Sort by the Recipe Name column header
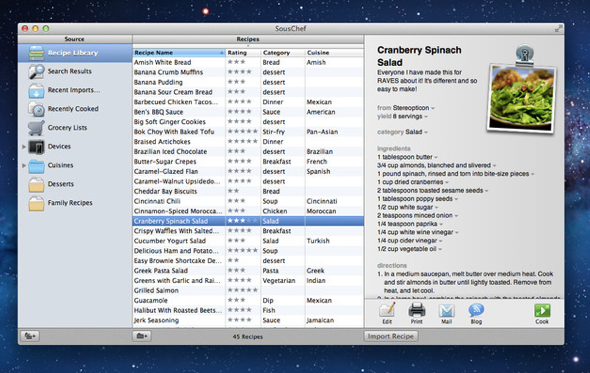This screenshot has height=373, width=590. pos(179,53)
